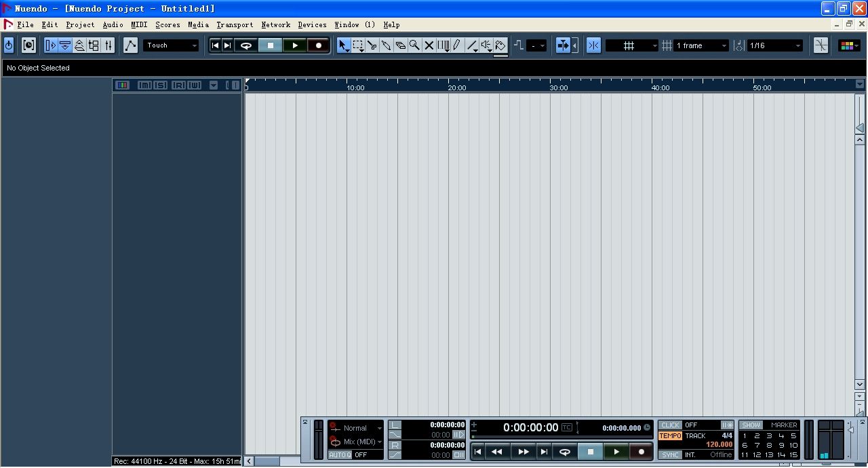Image resolution: width=868 pixels, height=468 pixels.
Task: Click the toolbar Stop button
Action: coord(271,45)
